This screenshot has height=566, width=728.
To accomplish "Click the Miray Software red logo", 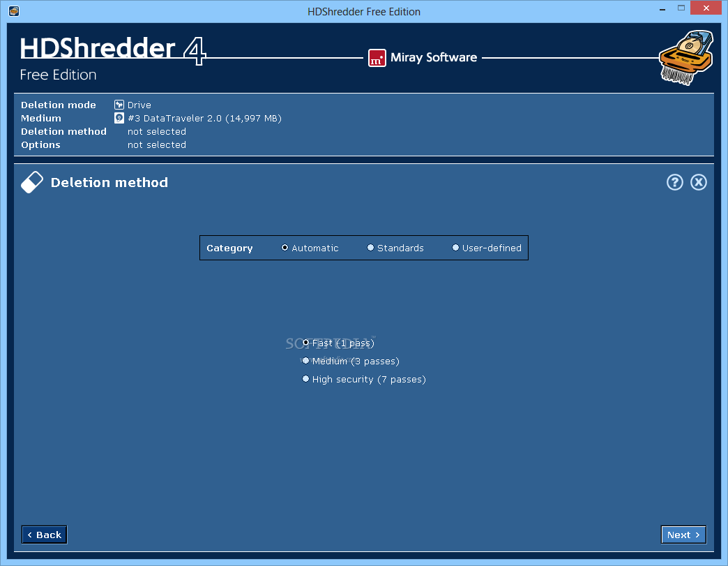I will [x=377, y=58].
